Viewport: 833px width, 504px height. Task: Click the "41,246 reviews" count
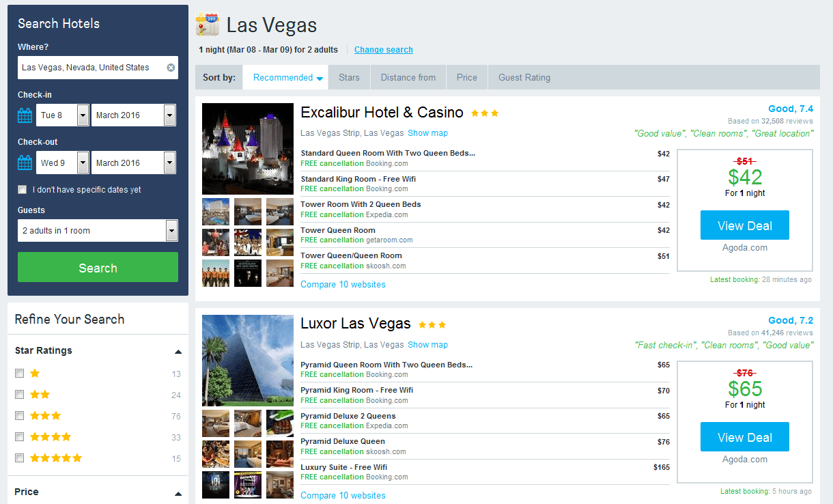[x=787, y=333]
